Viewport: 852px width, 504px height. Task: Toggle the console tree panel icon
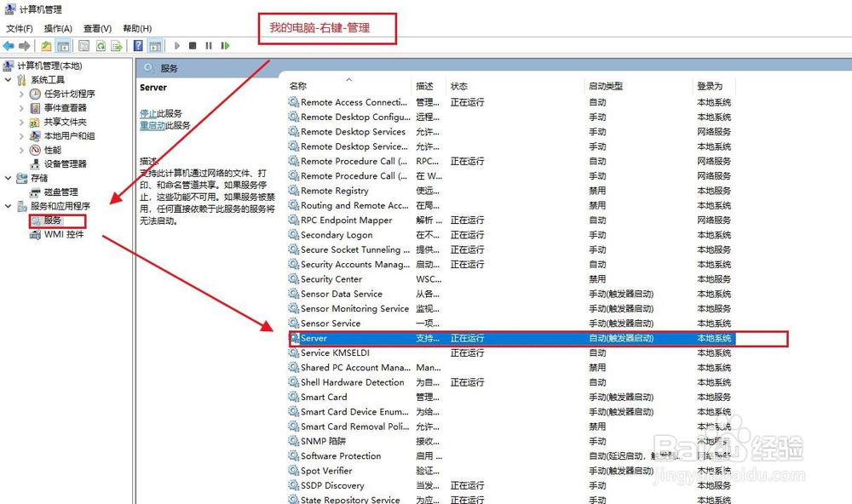[63, 45]
